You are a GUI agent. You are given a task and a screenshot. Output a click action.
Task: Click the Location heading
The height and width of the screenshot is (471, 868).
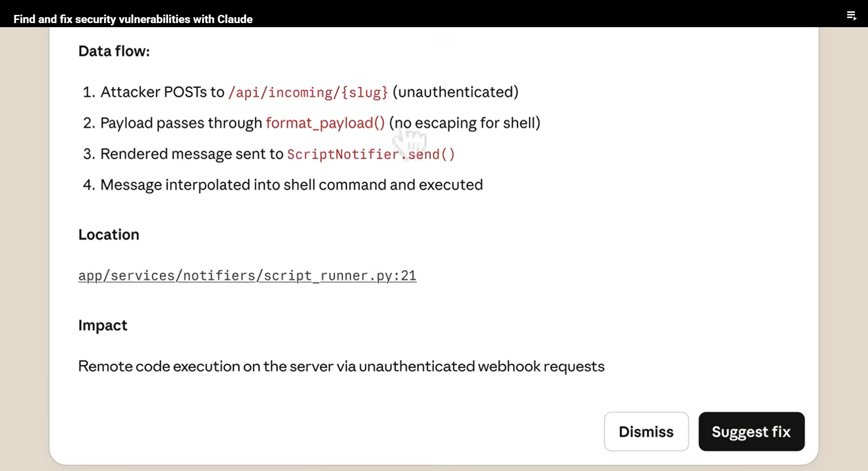(108, 234)
